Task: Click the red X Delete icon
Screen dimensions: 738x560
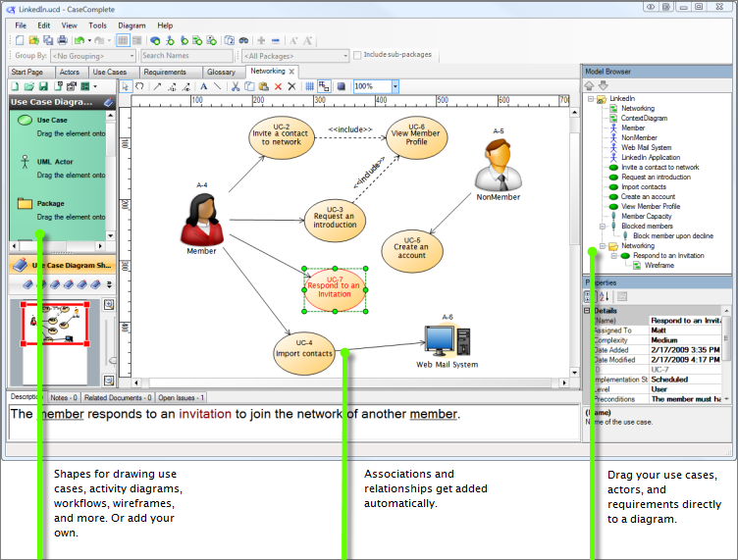Action: point(278,86)
